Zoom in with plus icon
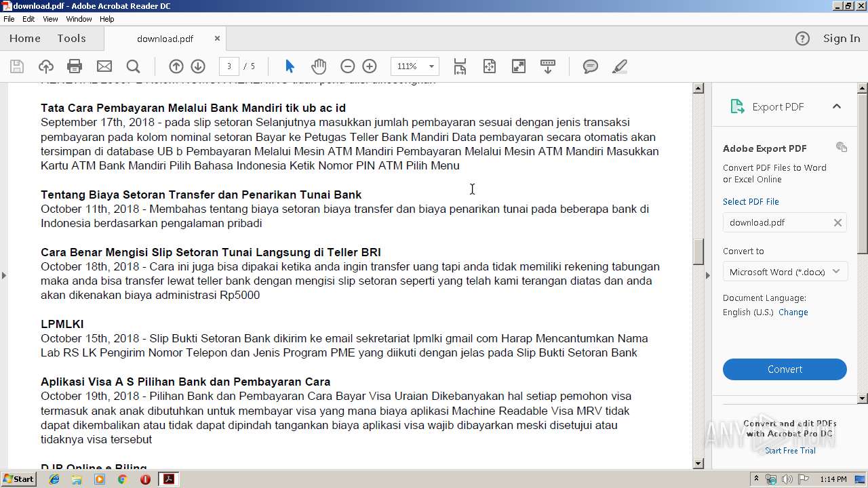 (x=370, y=66)
